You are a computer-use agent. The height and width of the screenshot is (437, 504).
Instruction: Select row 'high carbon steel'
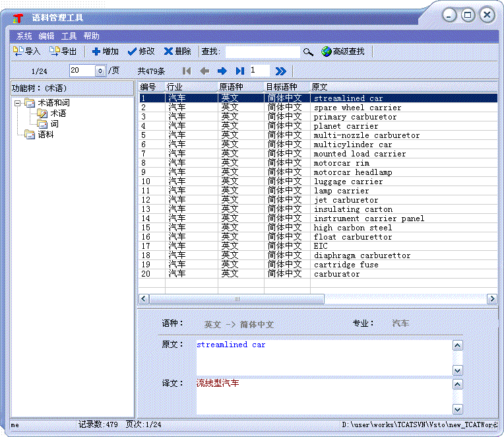pyautogui.click(x=318, y=228)
